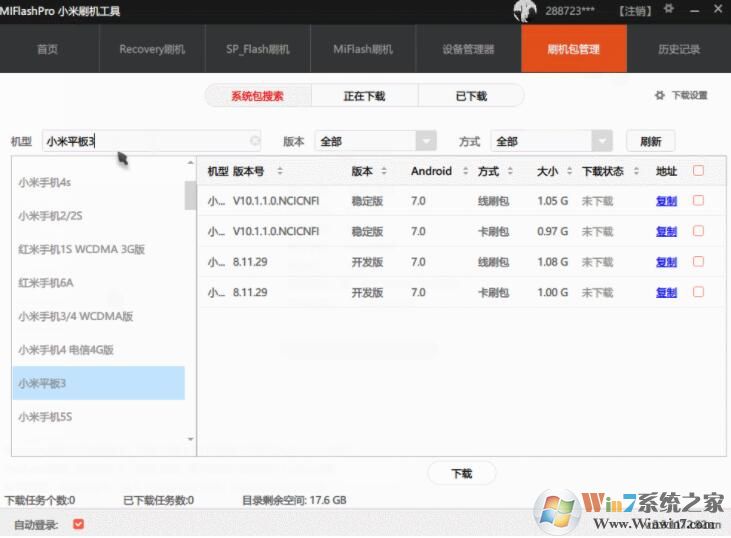Switch to SP_Flash刷机 tab

[258, 49]
